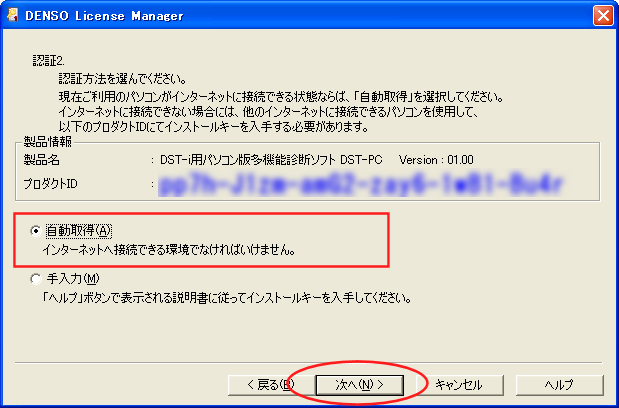The height and width of the screenshot is (408, 619).
Task: Go back with the < 戻る(B) button
Action: pyautogui.click(x=272, y=385)
